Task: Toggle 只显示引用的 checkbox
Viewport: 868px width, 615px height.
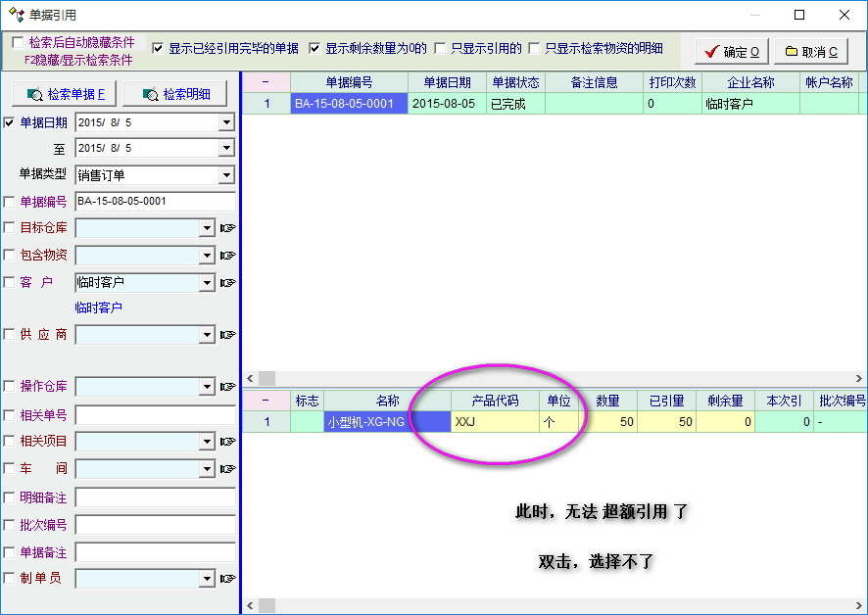Action: click(x=441, y=48)
